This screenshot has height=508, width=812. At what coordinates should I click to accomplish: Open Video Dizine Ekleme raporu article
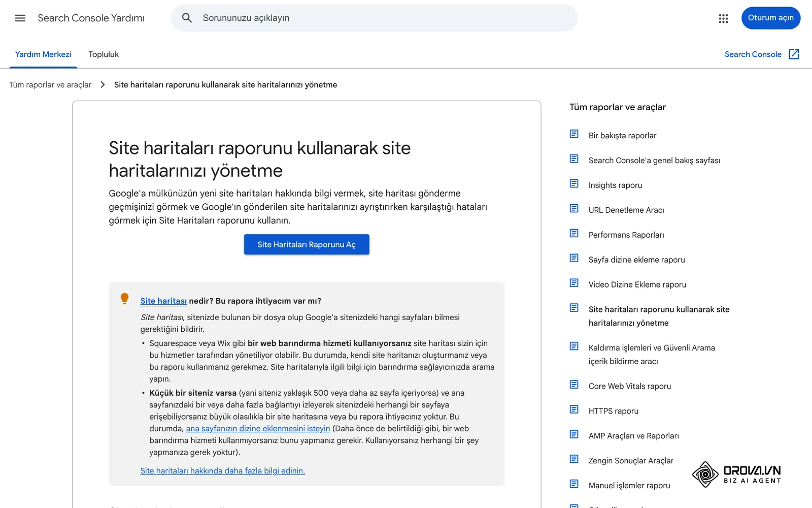[637, 285]
